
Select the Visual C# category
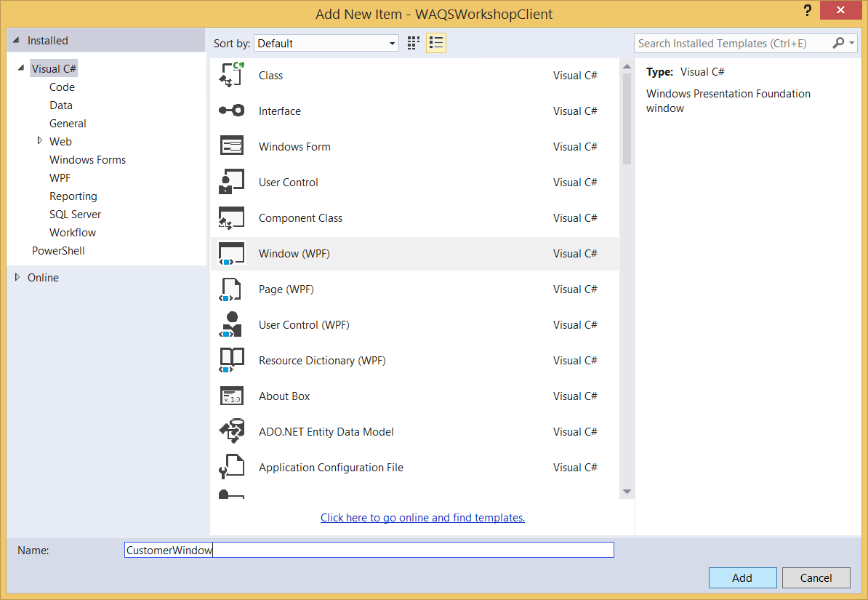point(54,68)
